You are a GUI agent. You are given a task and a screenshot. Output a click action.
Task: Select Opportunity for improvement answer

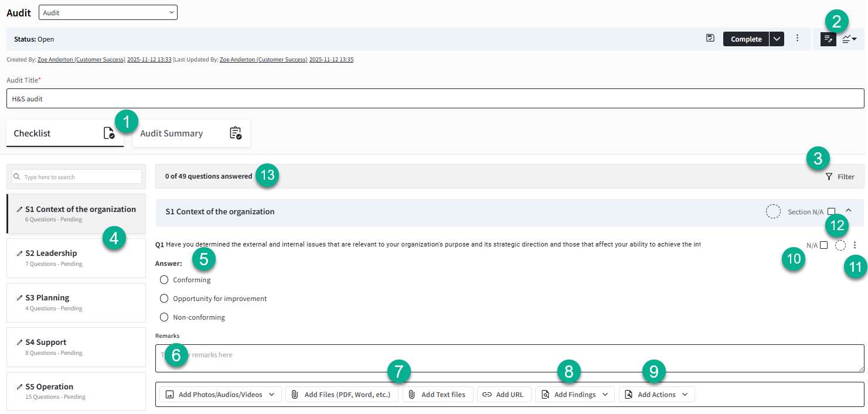click(164, 299)
